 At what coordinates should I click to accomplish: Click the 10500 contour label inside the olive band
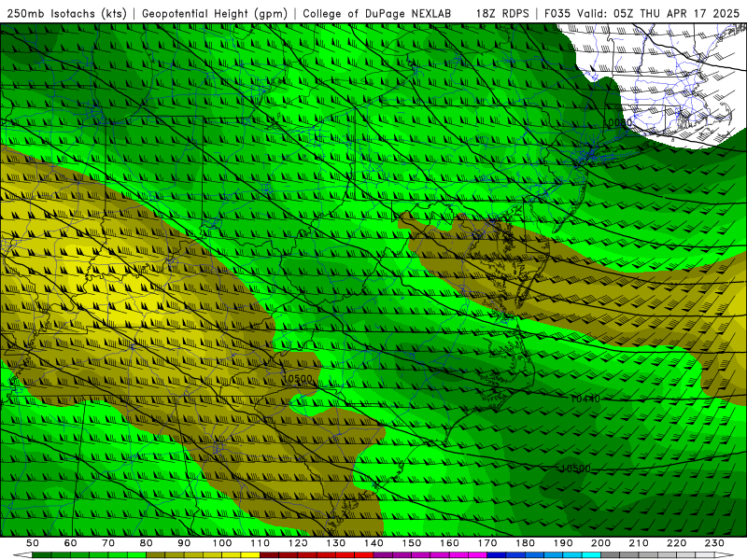tap(297, 379)
